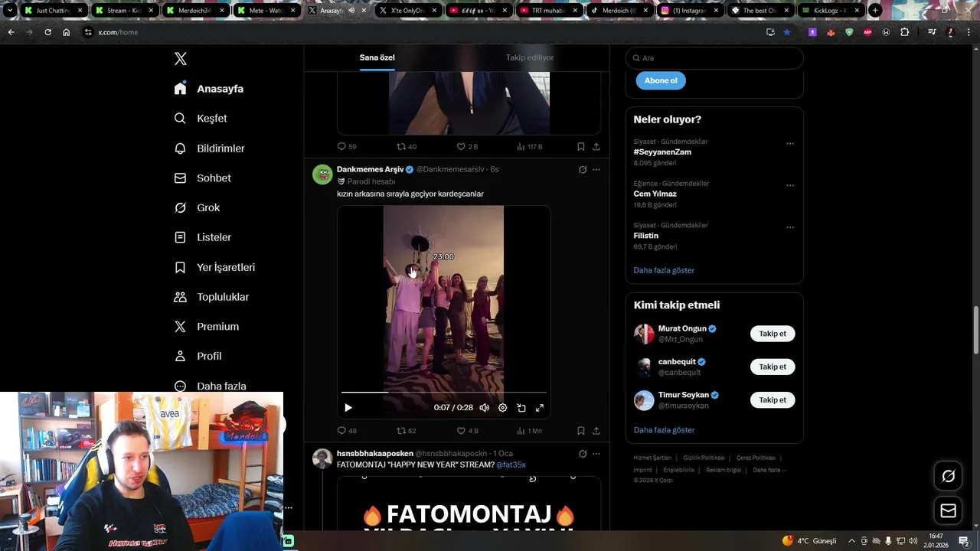980x551 pixels.
Task: Reply to the top post with 59 replies
Action: tap(347, 146)
